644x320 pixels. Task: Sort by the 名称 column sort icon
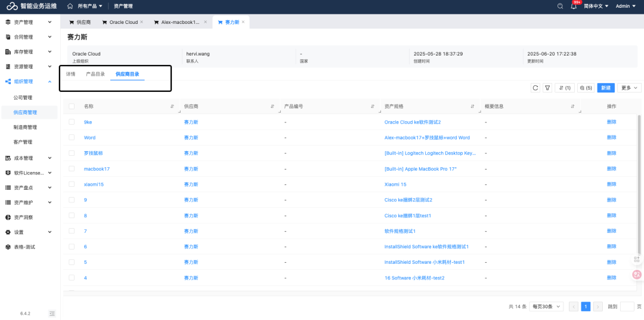click(x=172, y=107)
